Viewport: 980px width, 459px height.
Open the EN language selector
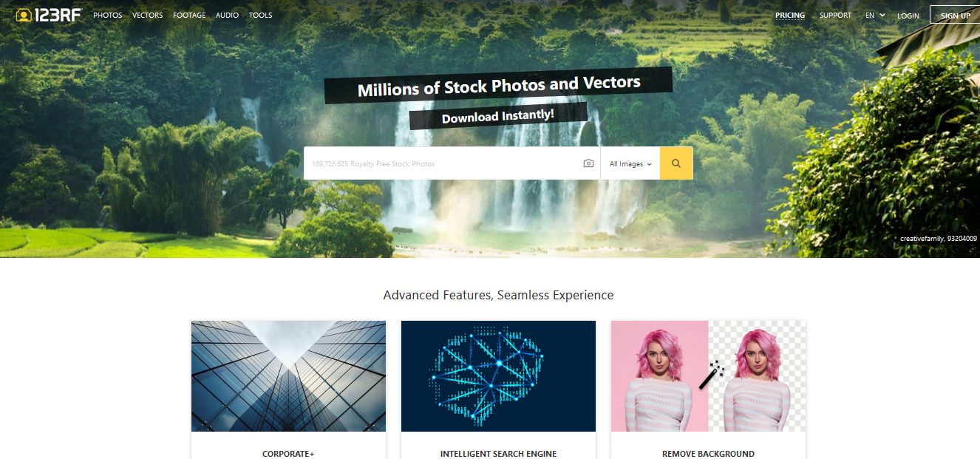tap(875, 15)
